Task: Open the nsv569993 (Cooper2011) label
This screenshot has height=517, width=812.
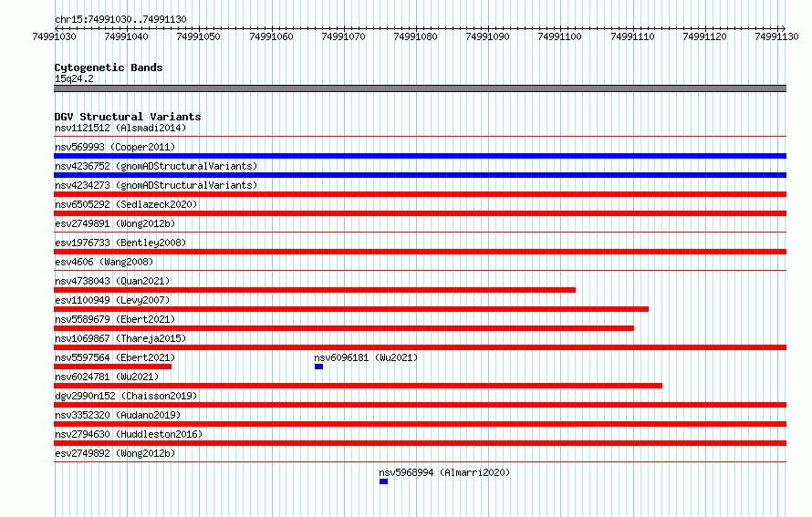Action: pos(115,147)
